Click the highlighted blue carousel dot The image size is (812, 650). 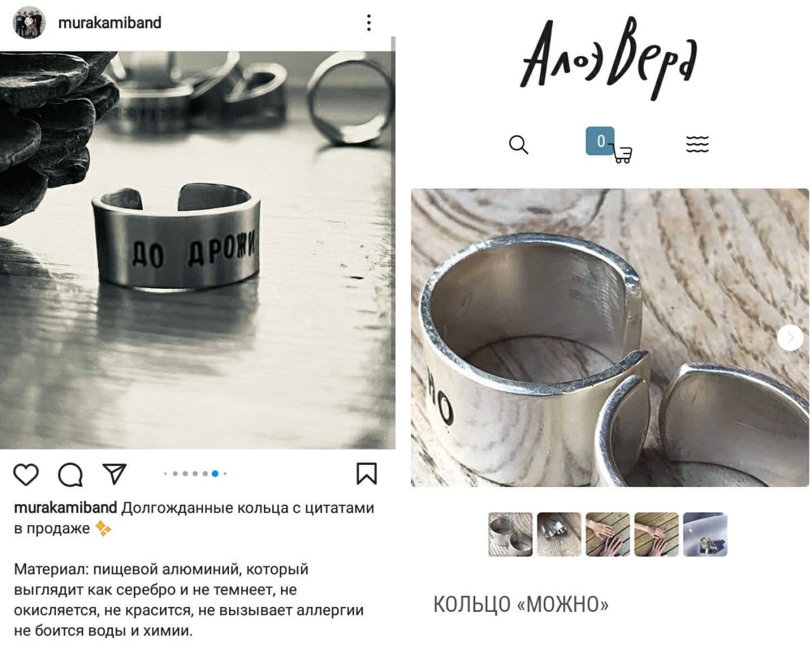tap(215, 474)
